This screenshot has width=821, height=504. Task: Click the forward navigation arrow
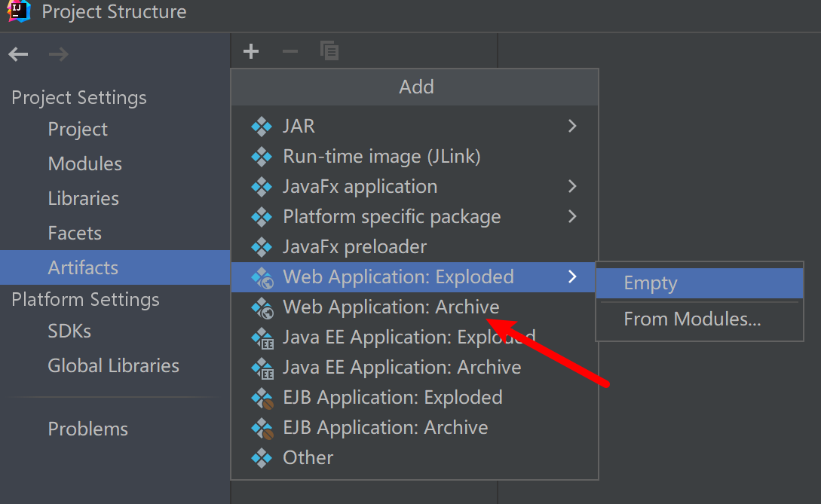click(58, 54)
